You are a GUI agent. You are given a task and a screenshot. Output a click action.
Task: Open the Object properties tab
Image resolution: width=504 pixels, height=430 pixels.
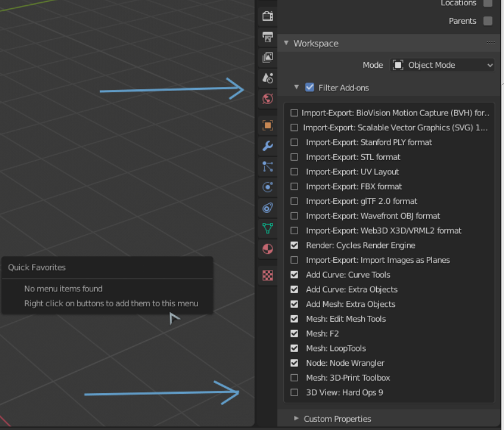tap(268, 125)
